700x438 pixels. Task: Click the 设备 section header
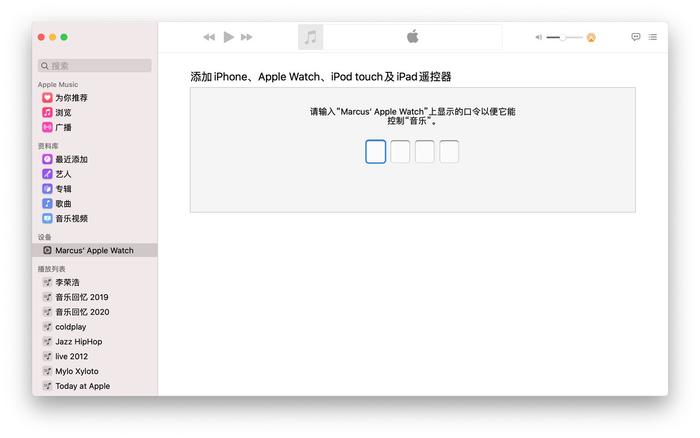point(44,237)
